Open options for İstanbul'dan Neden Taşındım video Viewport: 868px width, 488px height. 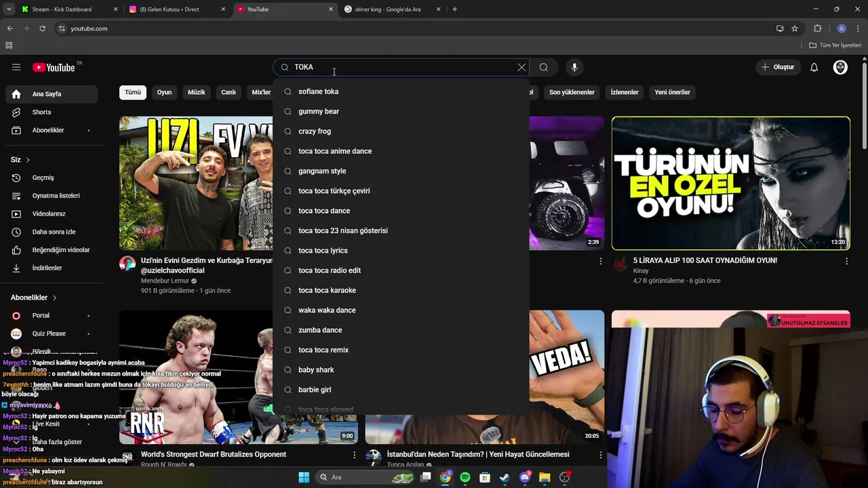coord(600,455)
